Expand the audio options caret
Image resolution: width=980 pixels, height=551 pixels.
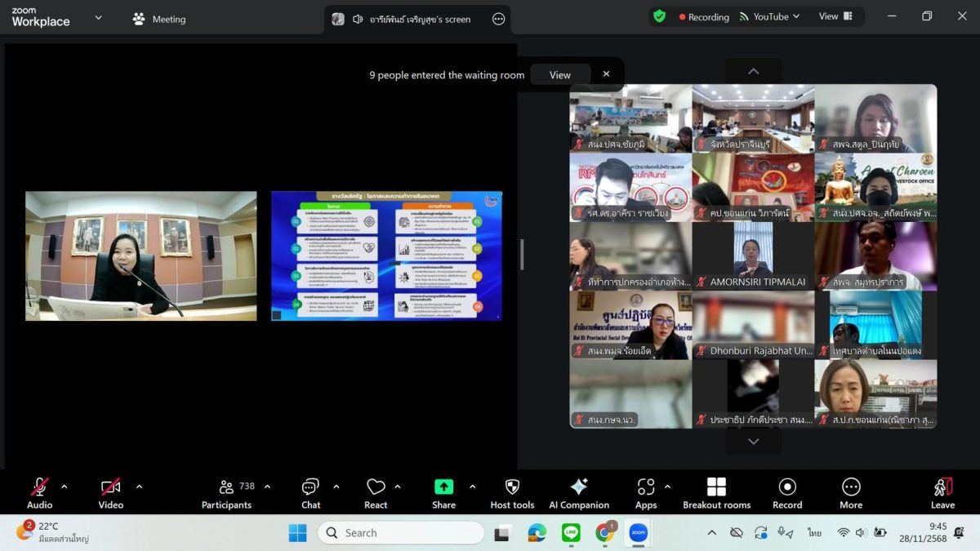(x=65, y=487)
